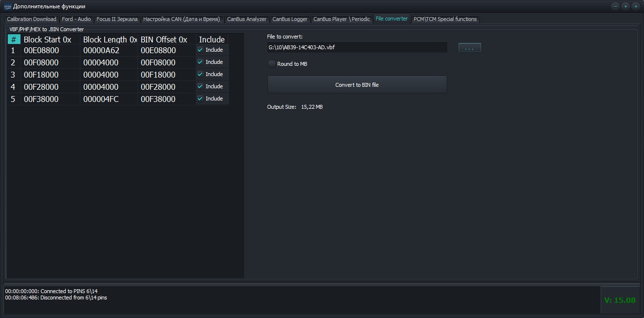Browse for file with the ... button
The image size is (644, 318).
point(469,48)
